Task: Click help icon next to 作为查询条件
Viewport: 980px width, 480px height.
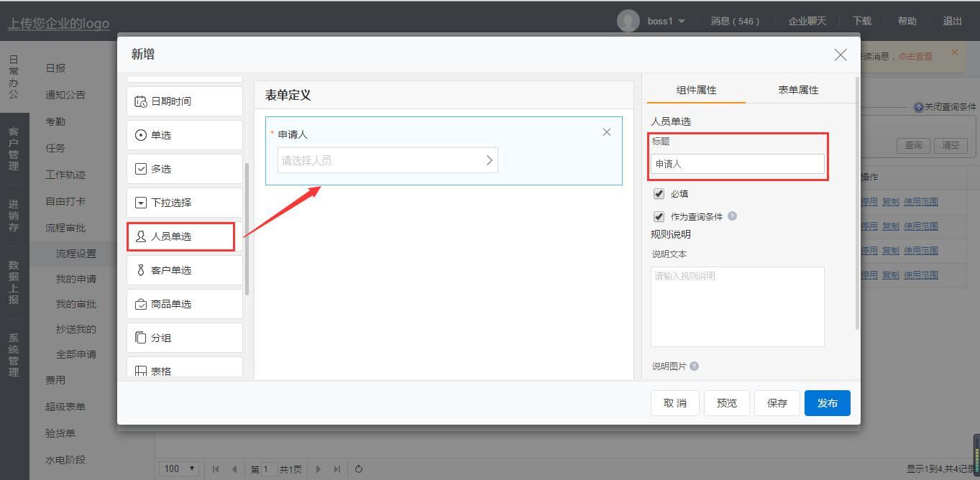Action: click(732, 216)
